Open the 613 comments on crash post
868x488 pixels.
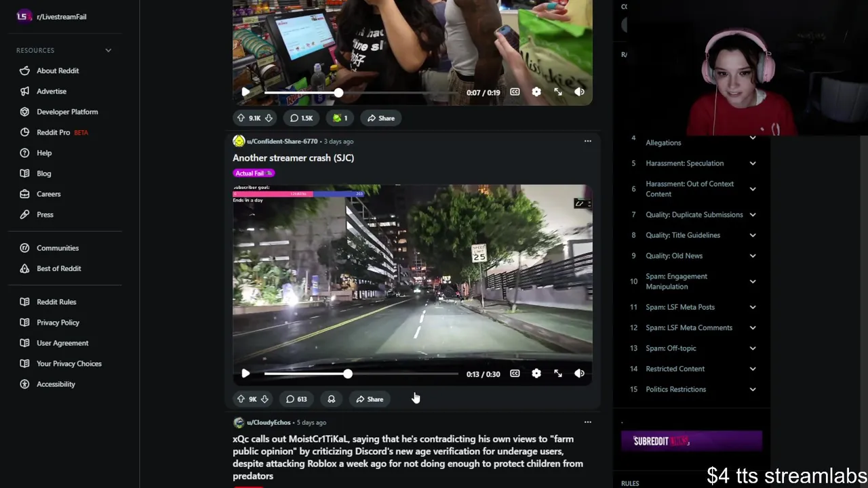click(x=296, y=399)
